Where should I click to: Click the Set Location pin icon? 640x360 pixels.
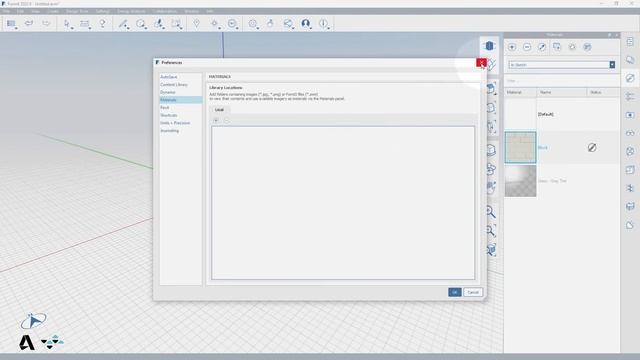tap(196, 23)
